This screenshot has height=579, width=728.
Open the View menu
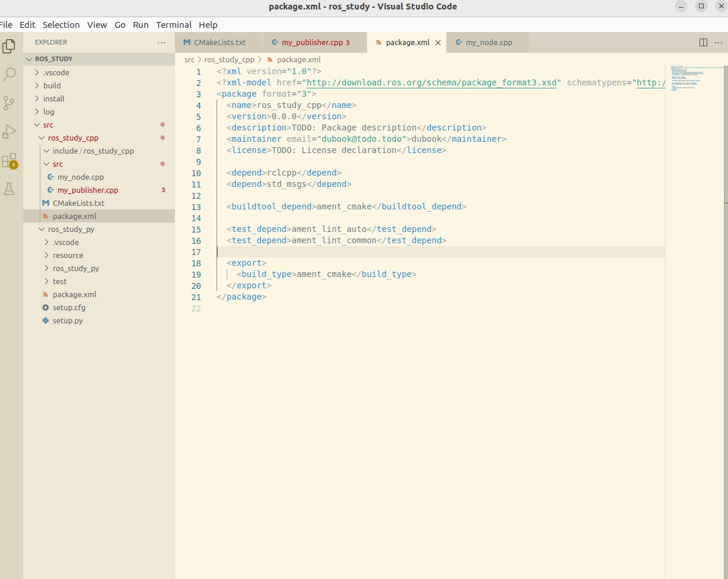97,25
